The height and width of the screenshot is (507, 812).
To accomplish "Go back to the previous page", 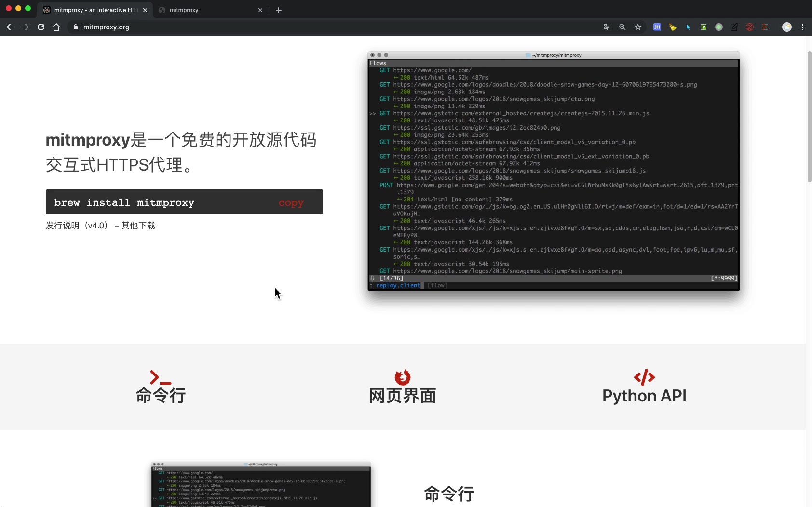I will tap(10, 27).
